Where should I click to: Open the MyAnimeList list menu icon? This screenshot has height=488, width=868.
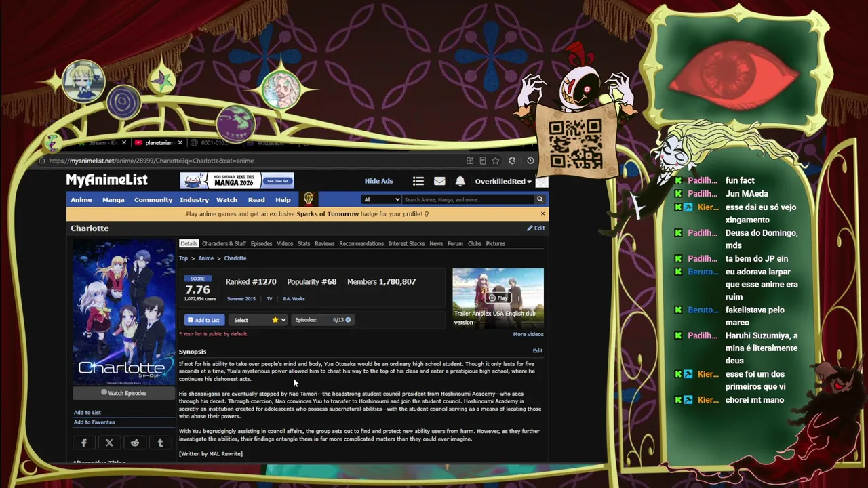point(418,181)
